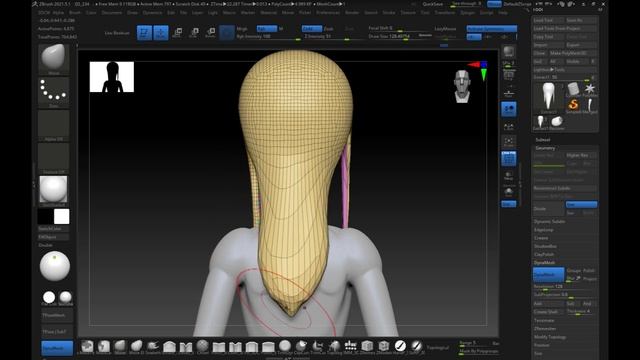Screen dimensions: 640x360
Task: Switch to the Scale transform tool
Action: click(194, 33)
